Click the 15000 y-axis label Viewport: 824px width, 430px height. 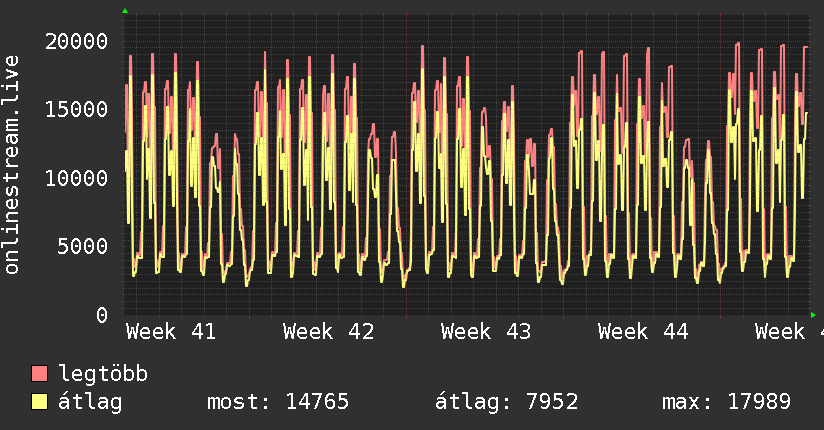76,110
